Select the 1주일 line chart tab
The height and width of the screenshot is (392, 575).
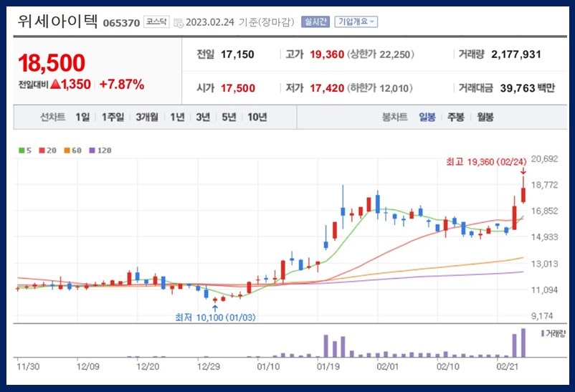click(113, 117)
